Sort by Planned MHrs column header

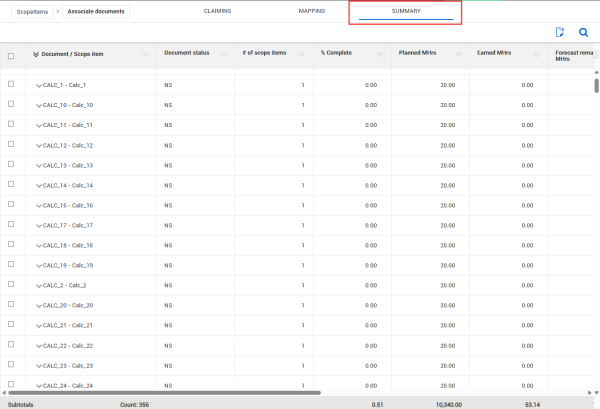point(417,53)
